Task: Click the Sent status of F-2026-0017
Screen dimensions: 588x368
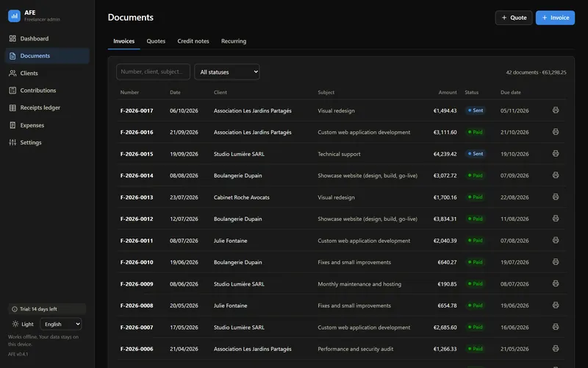Action: (475, 110)
